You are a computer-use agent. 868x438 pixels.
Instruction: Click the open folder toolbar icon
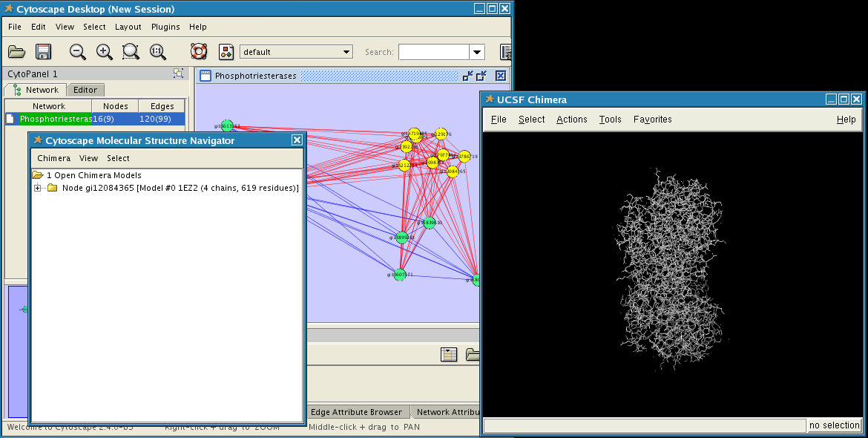(x=16, y=52)
